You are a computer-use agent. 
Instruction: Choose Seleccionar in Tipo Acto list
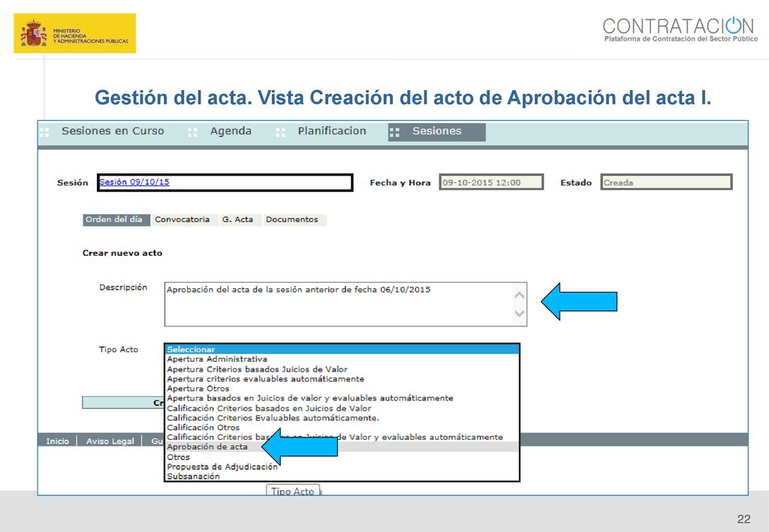click(342, 349)
